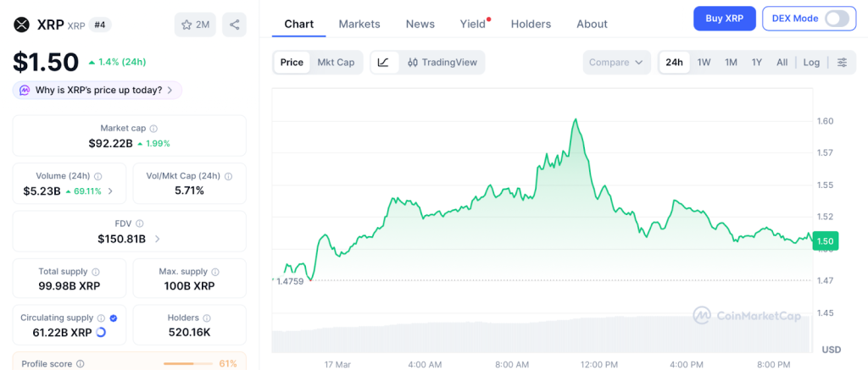The image size is (868, 370).
Task: Click the Circulating supply verified badge
Action: click(114, 318)
